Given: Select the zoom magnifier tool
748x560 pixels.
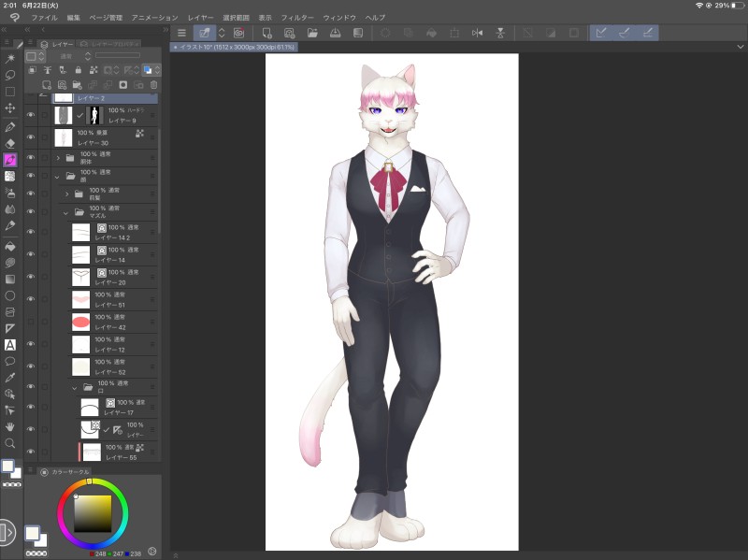Looking at the screenshot, I should point(10,443).
